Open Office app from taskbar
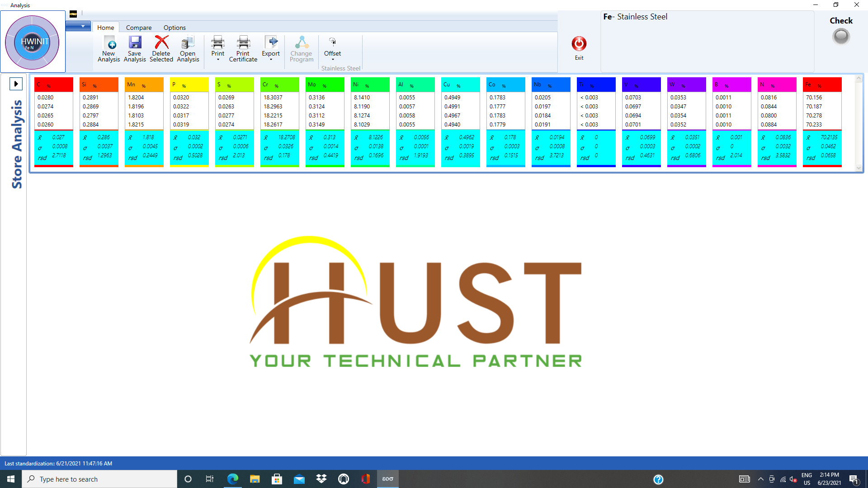The image size is (868, 488). point(365,479)
